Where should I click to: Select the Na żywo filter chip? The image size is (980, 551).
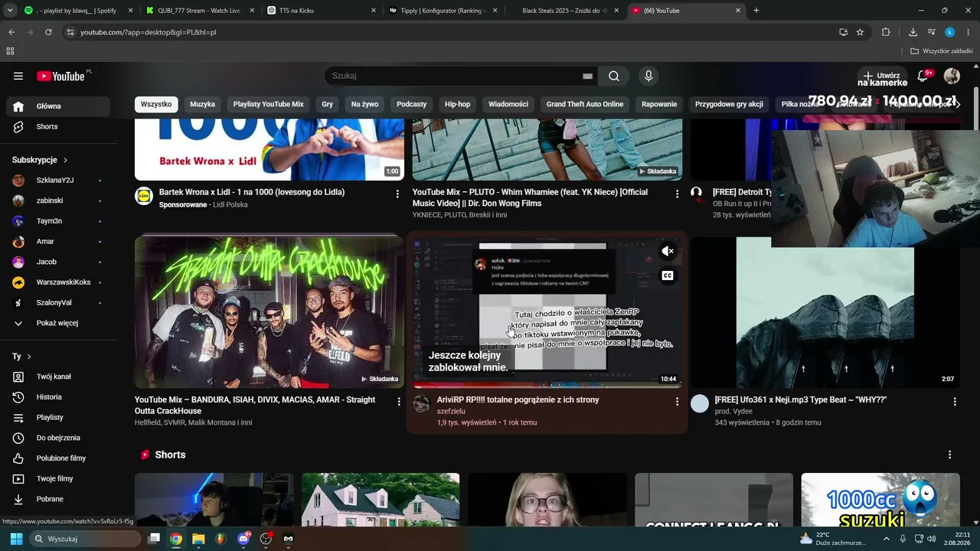click(x=365, y=104)
